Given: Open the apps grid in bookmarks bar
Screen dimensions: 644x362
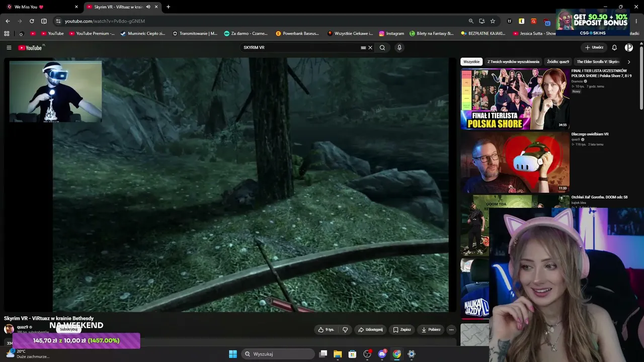Looking at the screenshot, I should [x=7, y=34].
